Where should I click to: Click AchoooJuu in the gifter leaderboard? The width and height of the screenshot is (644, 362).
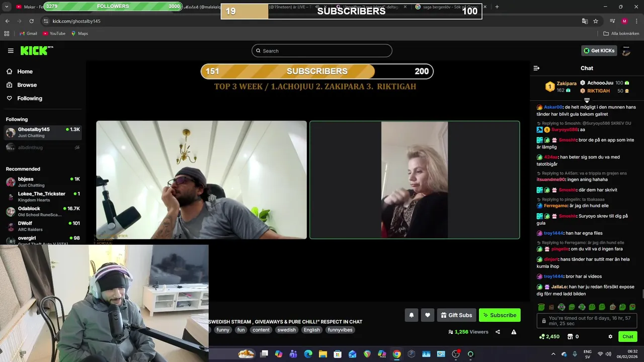tap(600, 83)
